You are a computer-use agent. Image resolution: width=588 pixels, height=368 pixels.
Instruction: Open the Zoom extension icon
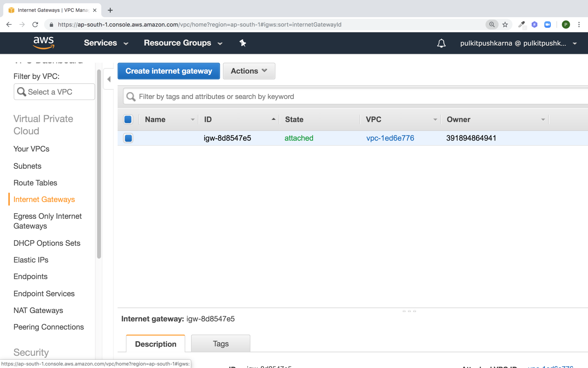click(x=547, y=25)
